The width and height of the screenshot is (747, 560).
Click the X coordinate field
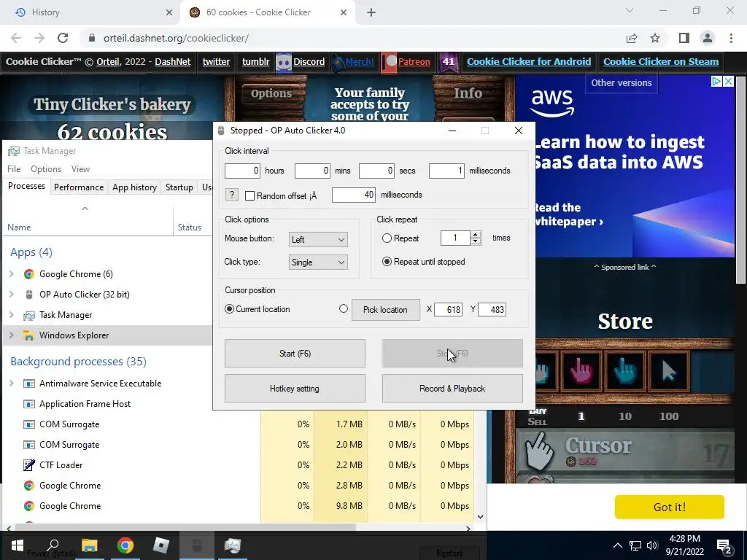click(448, 309)
